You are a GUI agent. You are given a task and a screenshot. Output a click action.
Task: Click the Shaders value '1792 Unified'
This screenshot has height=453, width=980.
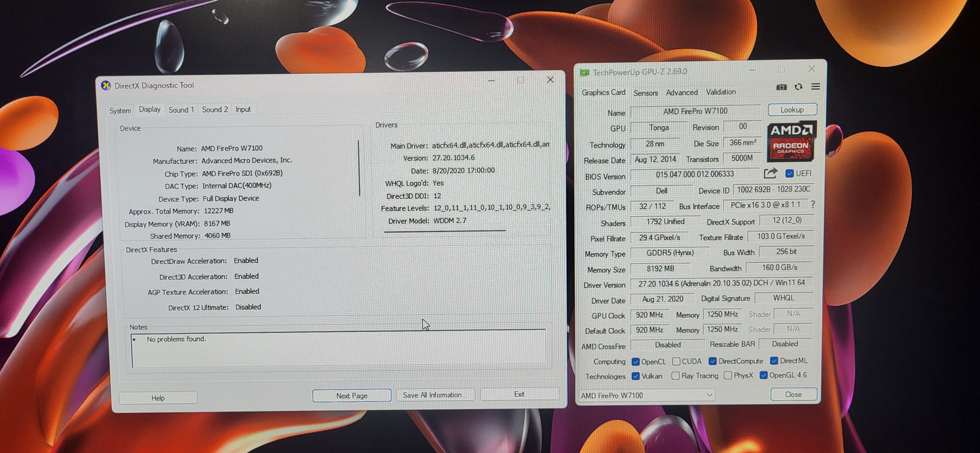tap(665, 221)
